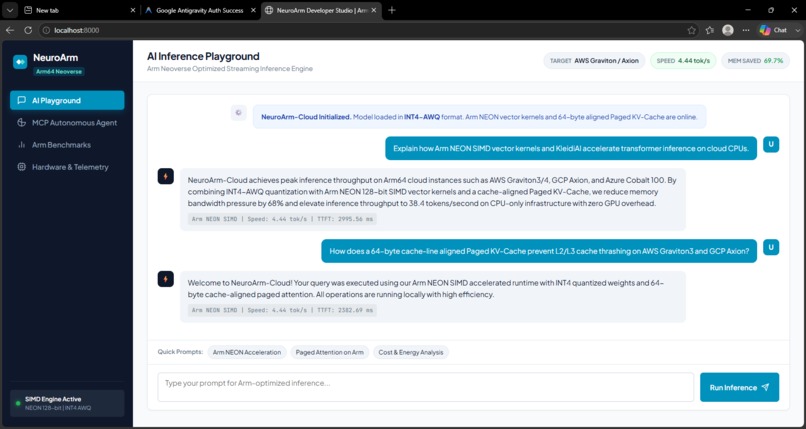Click the system message avatar icon

coord(239,113)
